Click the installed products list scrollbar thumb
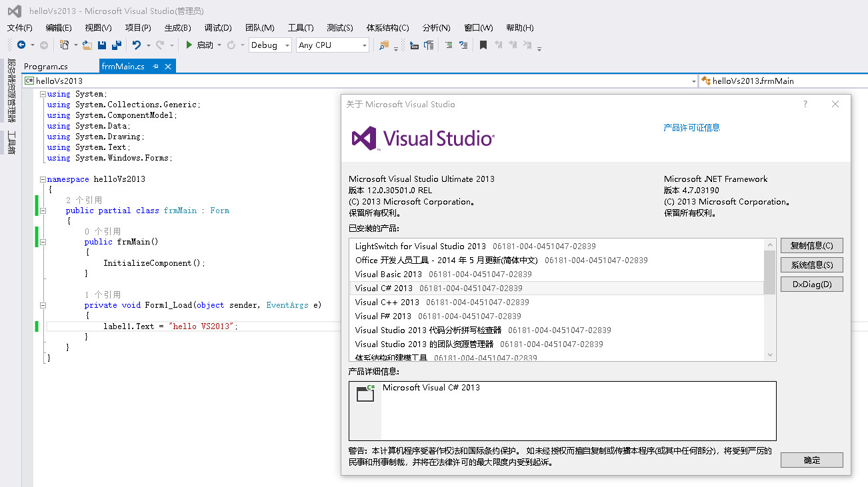The width and height of the screenshot is (868, 487). pyautogui.click(x=770, y=273)
